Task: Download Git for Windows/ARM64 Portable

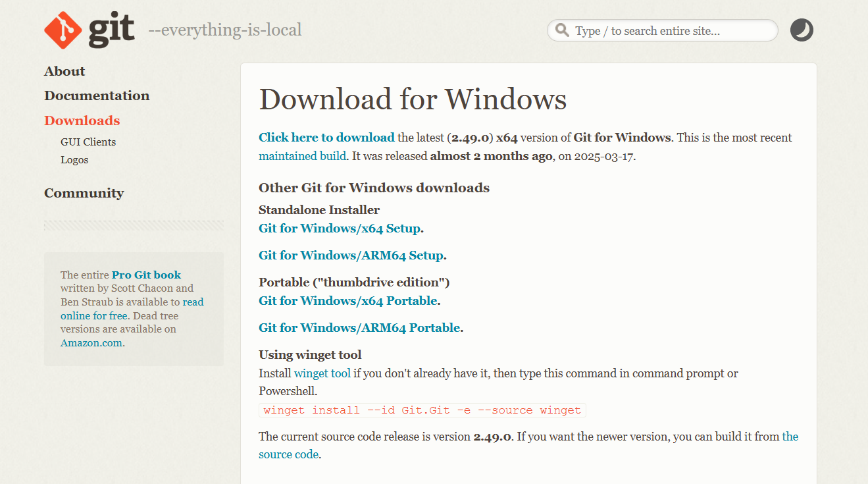Action: (359, 328)
